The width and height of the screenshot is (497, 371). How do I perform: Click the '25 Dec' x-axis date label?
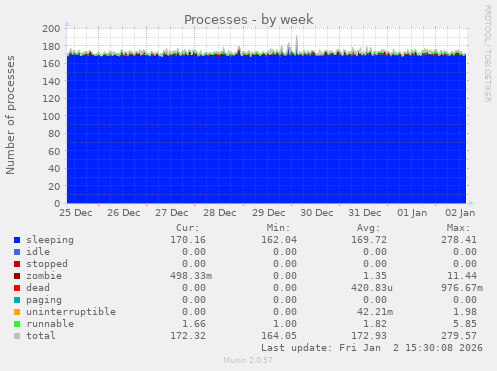pyautogui.click(x=76, y=213)
